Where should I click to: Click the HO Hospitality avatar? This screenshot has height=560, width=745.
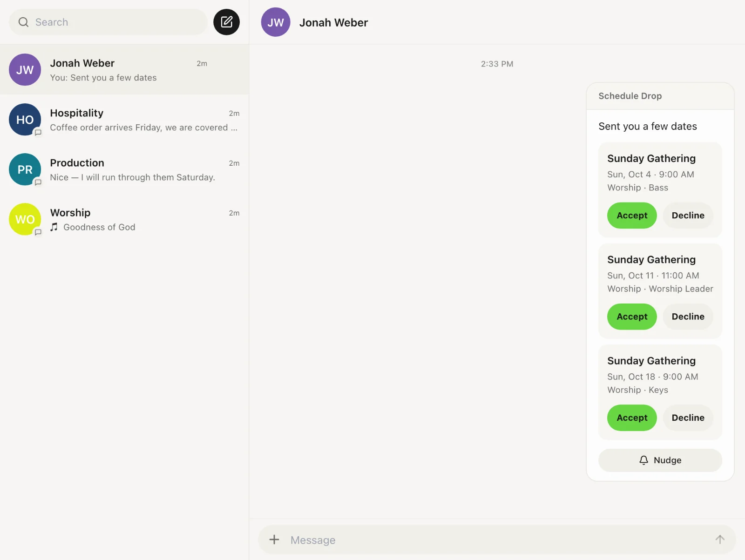[25, 120]
